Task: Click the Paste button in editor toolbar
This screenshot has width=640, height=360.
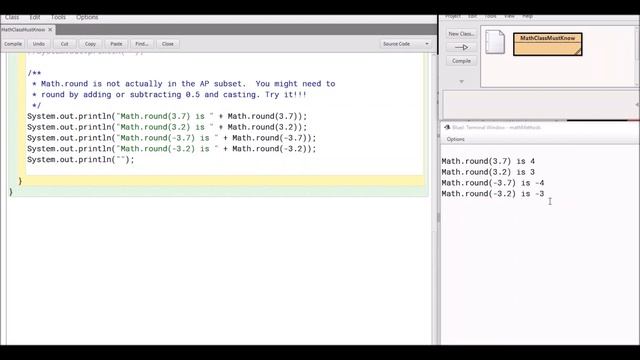Action: (116, 44)
